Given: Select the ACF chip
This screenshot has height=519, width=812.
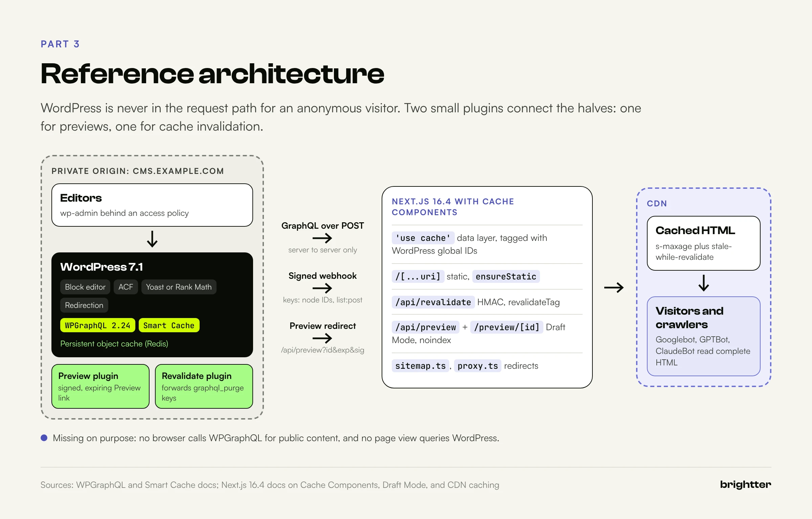Looking at the screenshot, I should click(x=126, y=287).
